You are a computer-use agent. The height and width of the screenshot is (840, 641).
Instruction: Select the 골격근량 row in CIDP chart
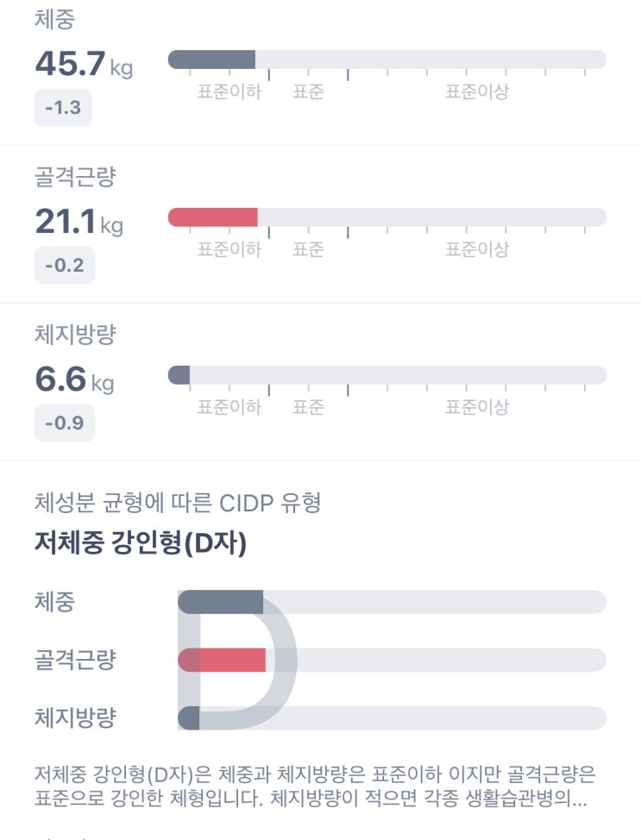(x=321, y=660)
